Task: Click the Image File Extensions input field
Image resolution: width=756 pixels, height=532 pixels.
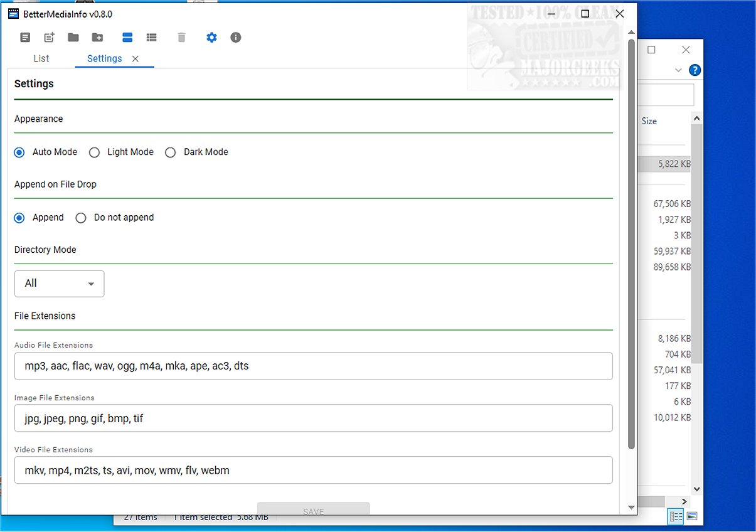Action: tap(313, 418)
